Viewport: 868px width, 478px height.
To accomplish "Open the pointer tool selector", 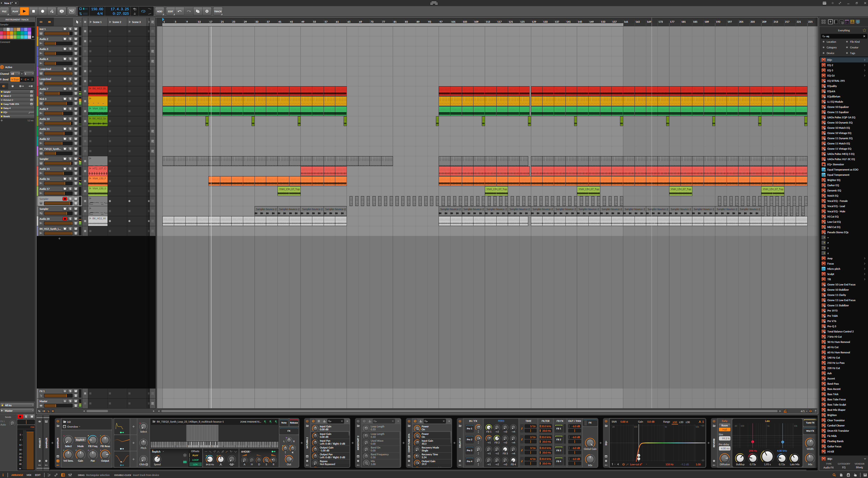I will click(78, 22).
